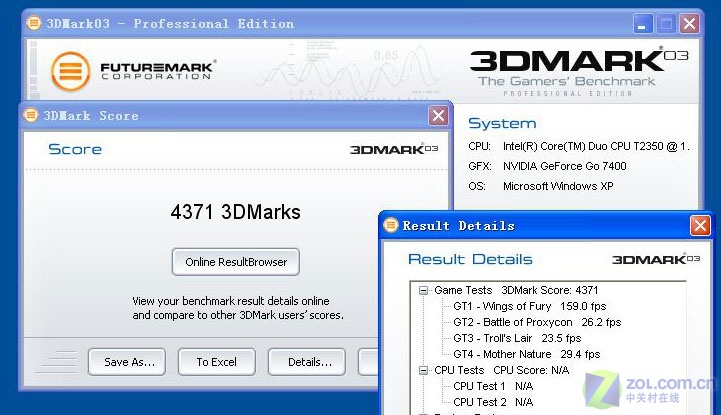Open the Online ResultBrowser
Viewport: 721px width, 415px height.
tap(236, 262)
